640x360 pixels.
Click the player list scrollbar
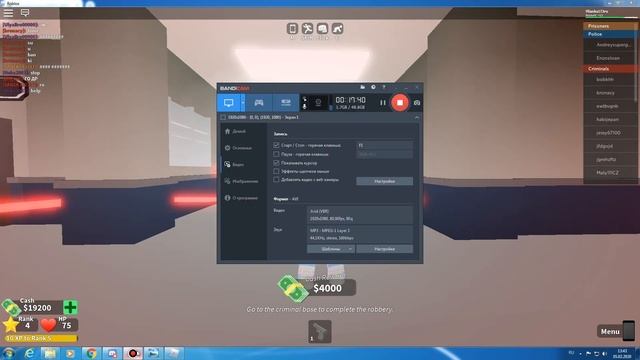click(x=636, y=61)
